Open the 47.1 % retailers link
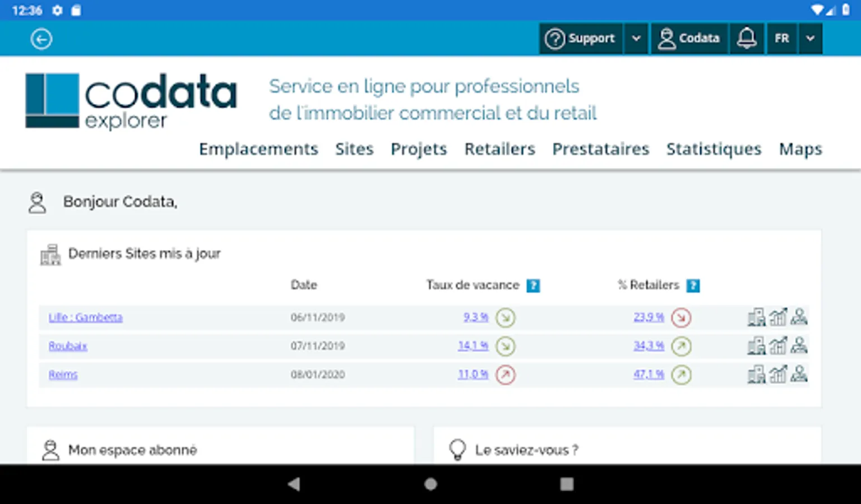 click(649, 374)
